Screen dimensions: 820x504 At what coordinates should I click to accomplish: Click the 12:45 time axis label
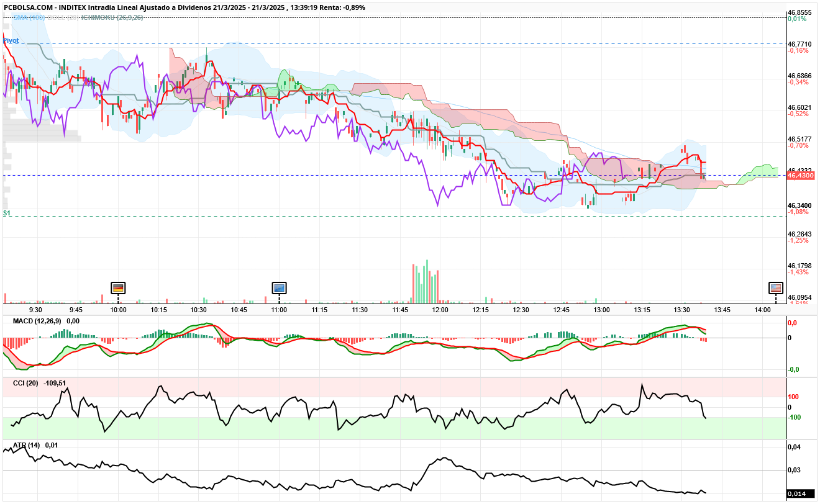coord(561,309)
